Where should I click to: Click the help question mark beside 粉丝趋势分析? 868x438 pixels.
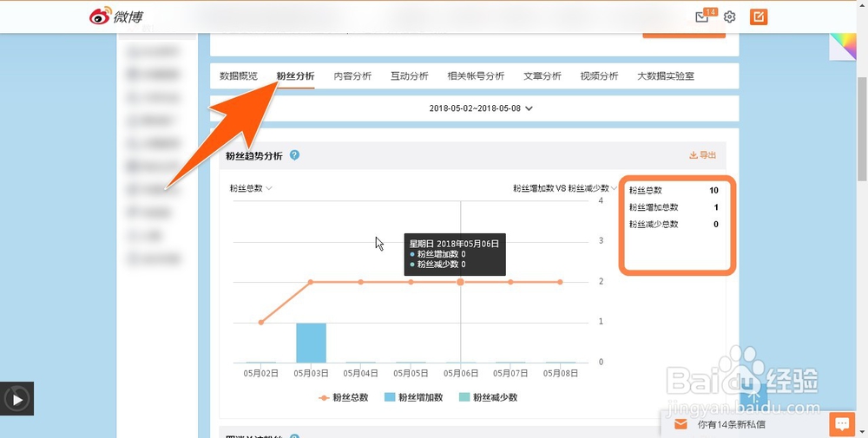(x=294, y=155)
